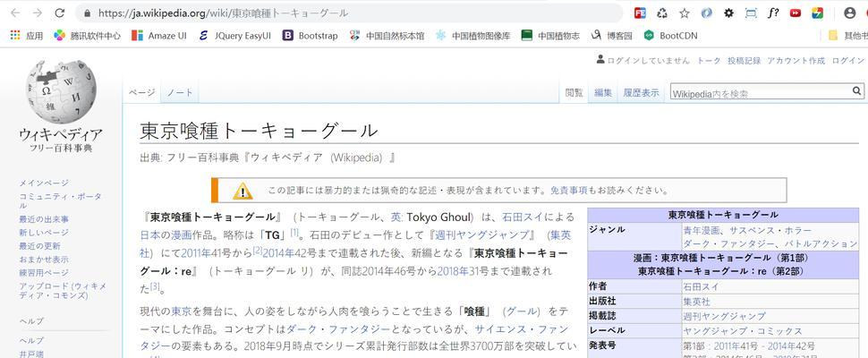Open the メインページ sidebar link

pos(44,183)
